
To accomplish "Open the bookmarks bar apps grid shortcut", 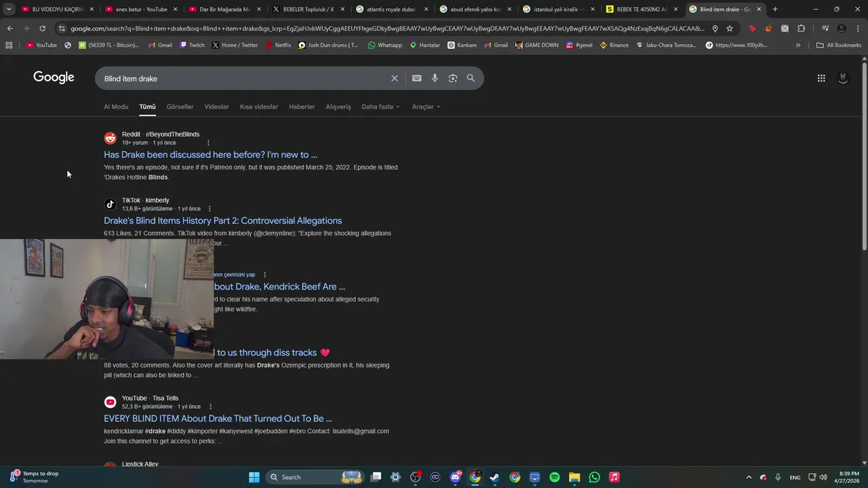I will [9, 45].
